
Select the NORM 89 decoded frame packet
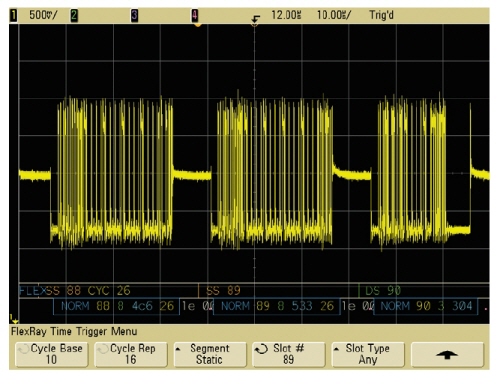(x=277, y=306)
